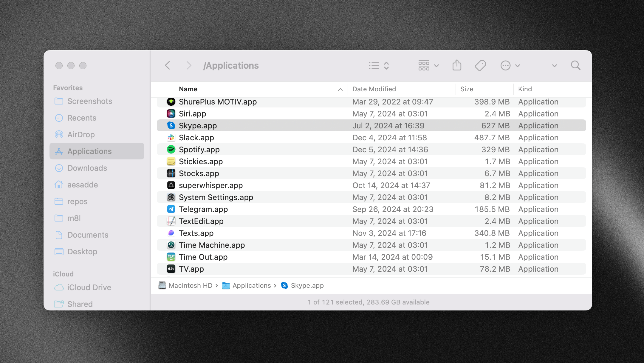Open the Share icon in the toolbar
This screenshot has height=363, width=644.
click(457, 65)
